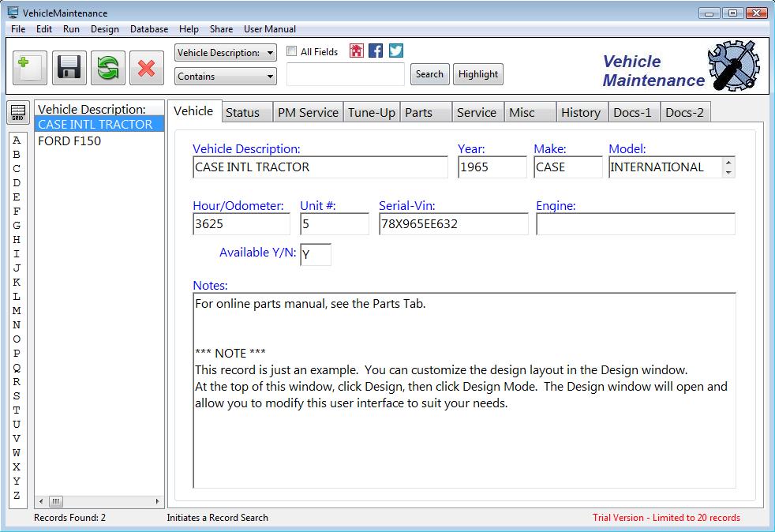Click the Search button
The image size is (775, 532).
(x=429, y=74)
